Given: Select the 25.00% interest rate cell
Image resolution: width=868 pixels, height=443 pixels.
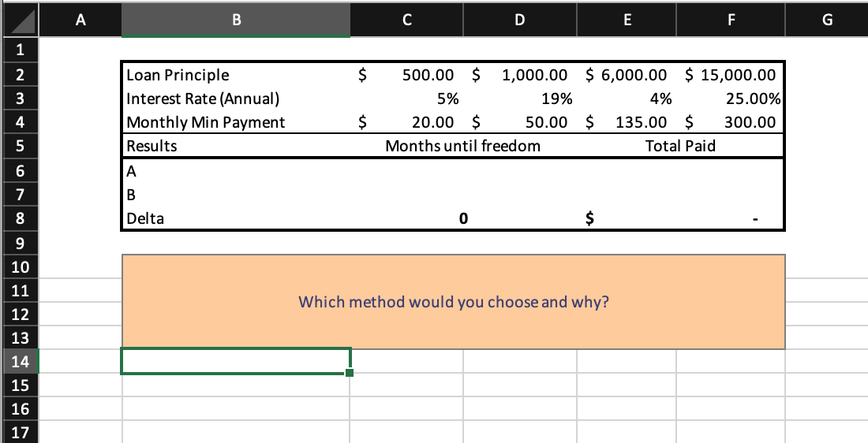Looking at the screenshot, I should click(731, 99).
